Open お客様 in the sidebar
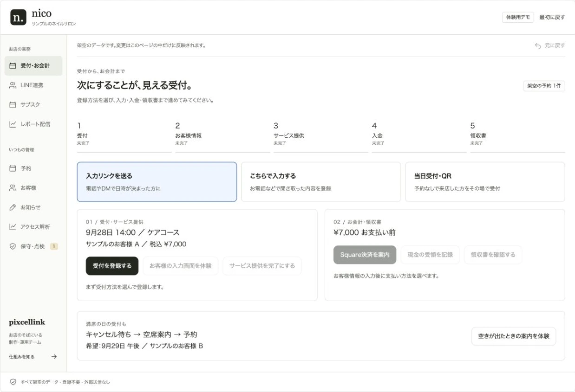This screenshot has height=392, width=575. click(33, 188)
